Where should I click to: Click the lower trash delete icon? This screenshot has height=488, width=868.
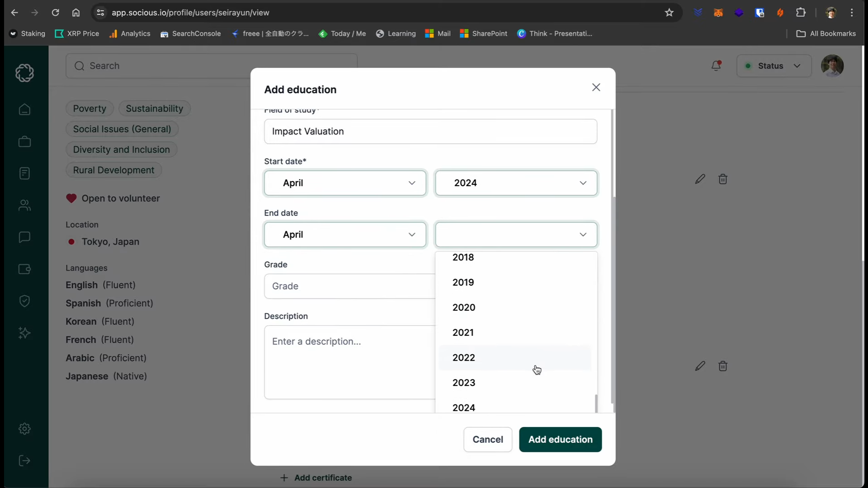(x=723, y=366)
